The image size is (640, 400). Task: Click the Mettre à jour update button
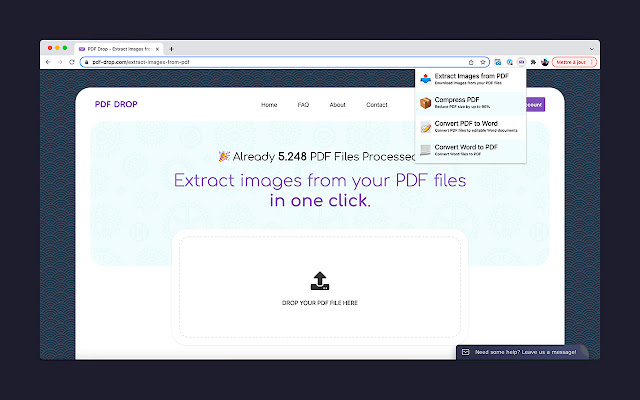pyautogui.click(x=574, y=62)
